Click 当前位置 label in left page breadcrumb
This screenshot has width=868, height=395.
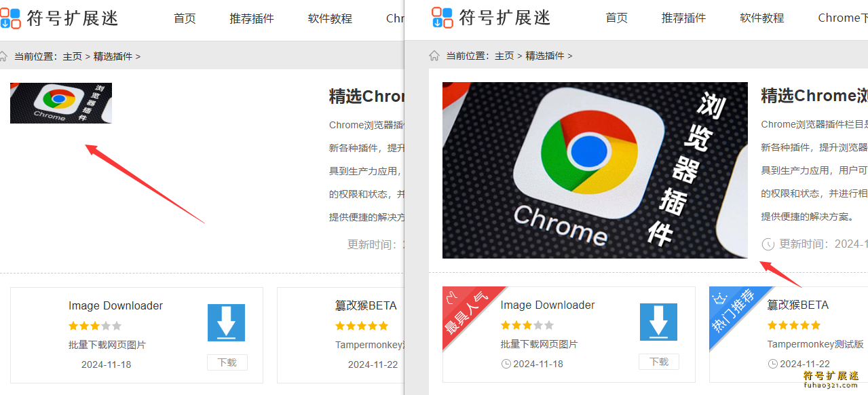click(x=35, y=56)
